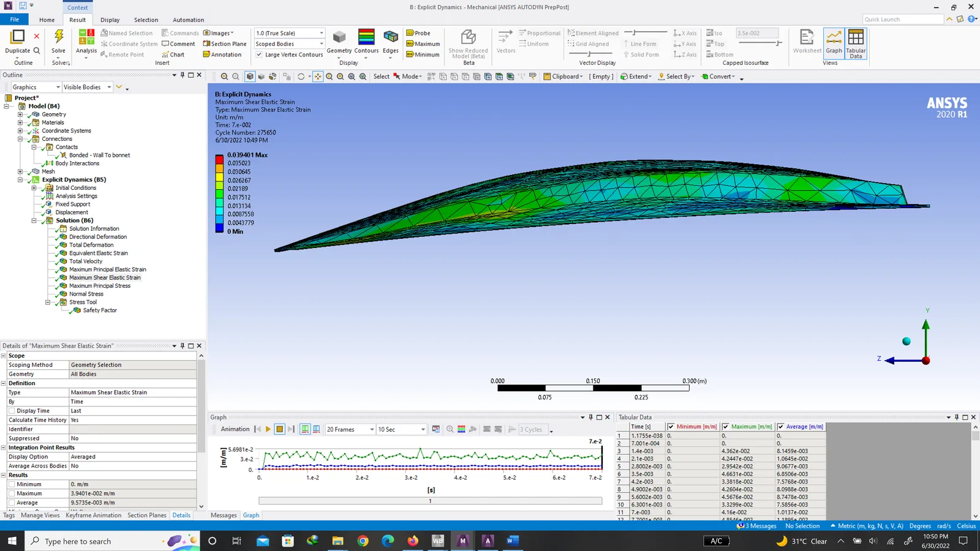Viewport: 980px width, 551px height.
Task: Open the Selection ribbon tab
Action: tap(146, 20)
